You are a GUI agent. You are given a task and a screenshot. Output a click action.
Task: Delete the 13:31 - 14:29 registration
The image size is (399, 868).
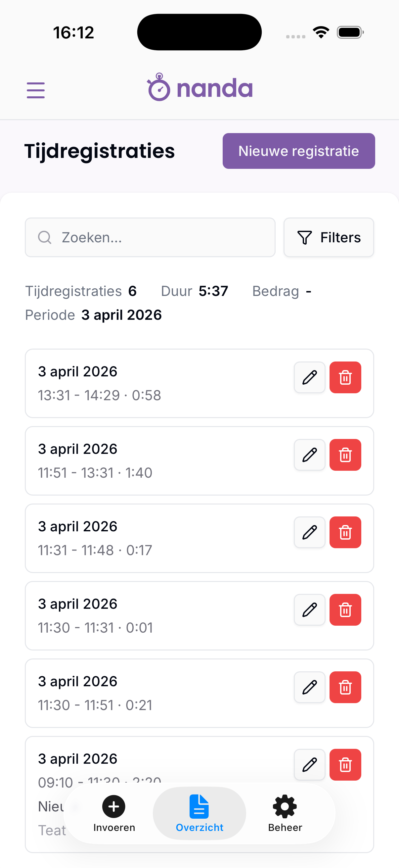(x=345, y=377)
